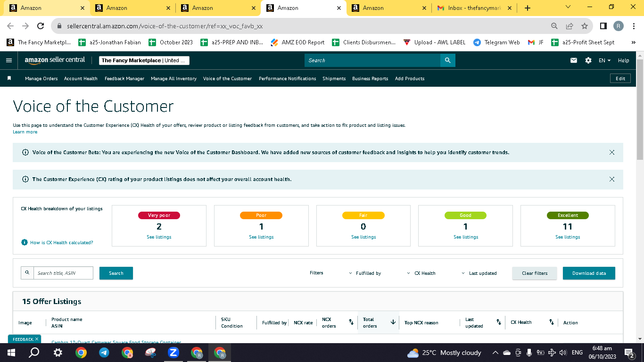Open the Seller Central hamburger menu
This screenshot has width=644, height=362.
point(8,60)
